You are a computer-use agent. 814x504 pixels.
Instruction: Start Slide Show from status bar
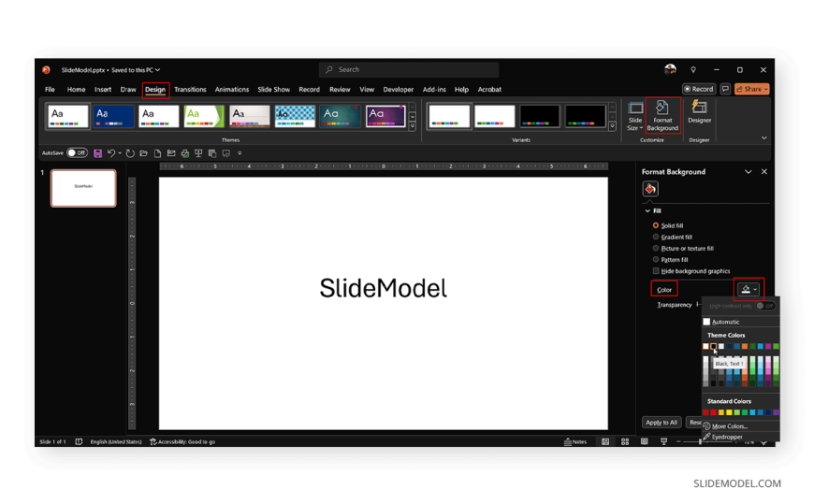pos(663,441)
